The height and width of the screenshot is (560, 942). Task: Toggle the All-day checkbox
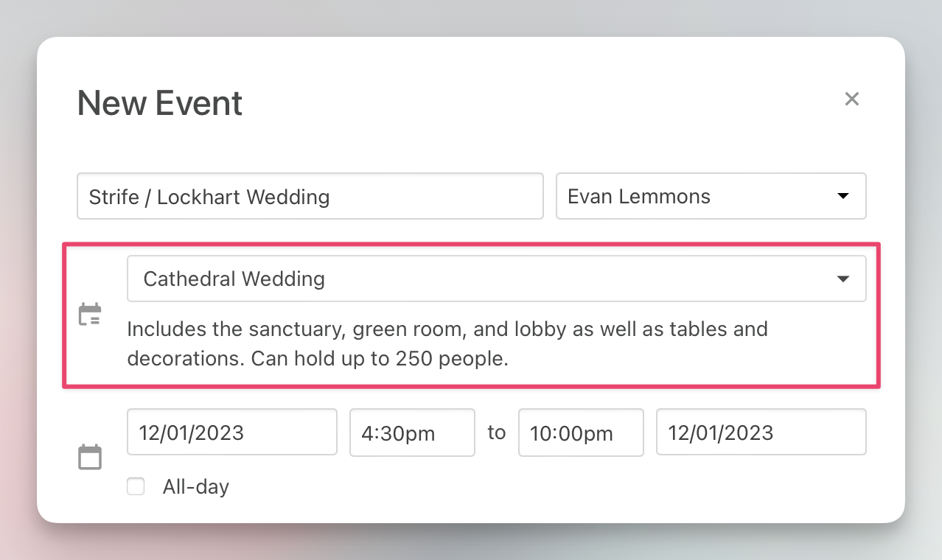coord(136,486)
